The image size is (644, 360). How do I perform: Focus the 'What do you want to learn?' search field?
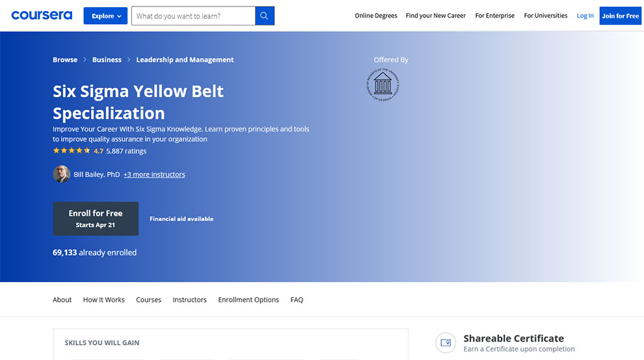coord(193,16)
